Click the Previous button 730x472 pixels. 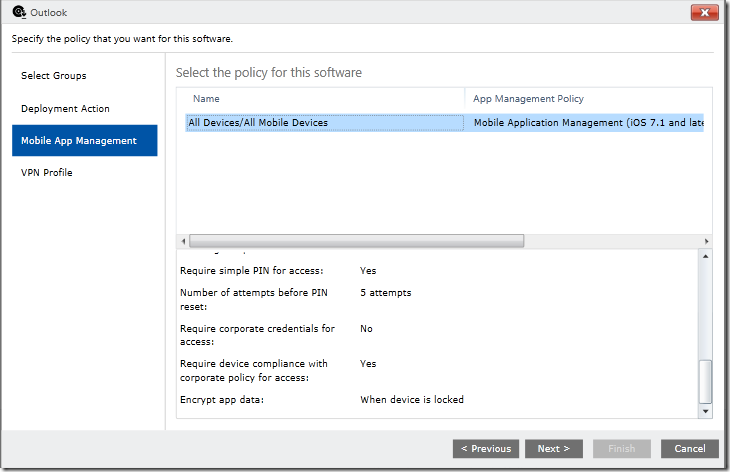tap(486, 449)
